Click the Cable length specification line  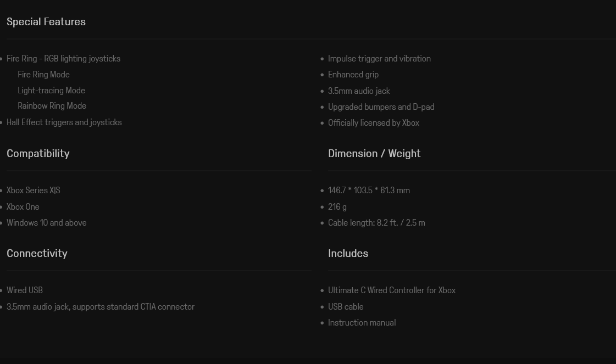[x=376, y=223]
